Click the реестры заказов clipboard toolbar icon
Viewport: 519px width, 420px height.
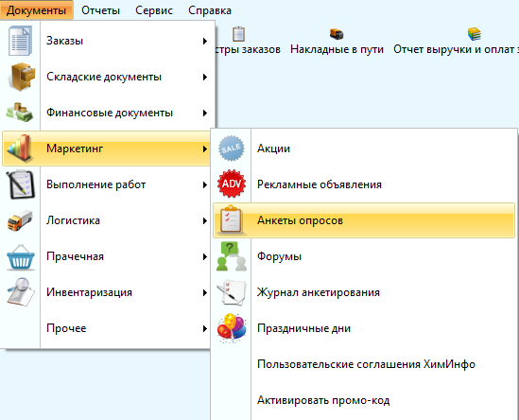(238, 34)
